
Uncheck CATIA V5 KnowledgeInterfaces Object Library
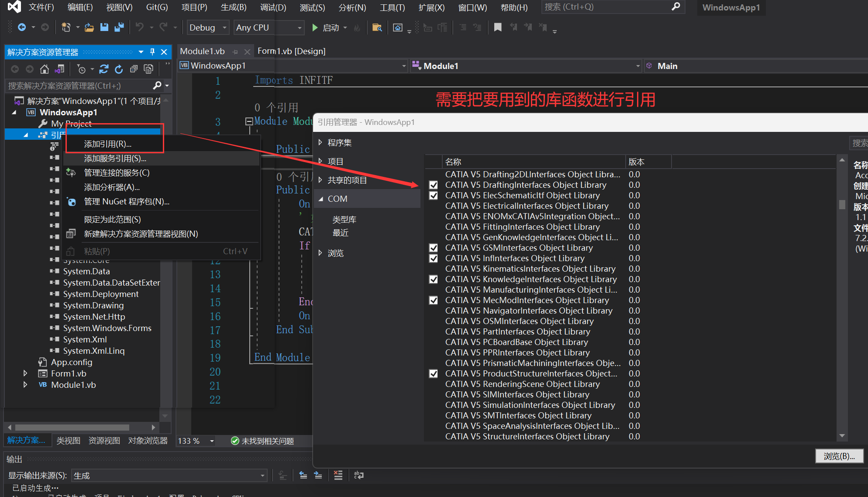point(433,279)
